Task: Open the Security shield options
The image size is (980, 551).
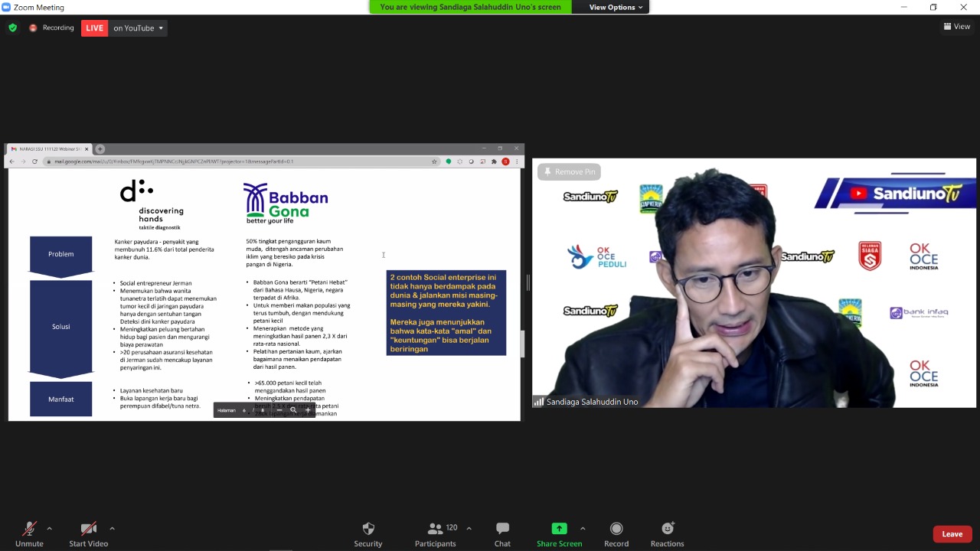Action: click(x=368, y=533)
